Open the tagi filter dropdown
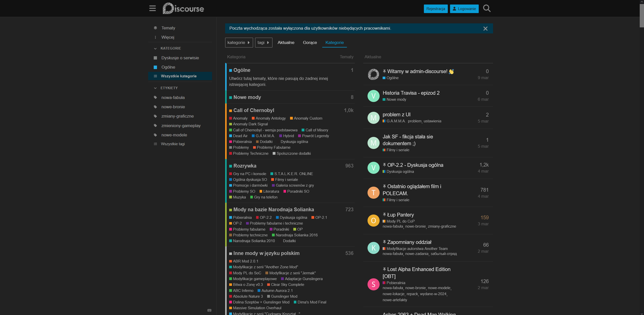The image size is (644, 315). click(263, 42)
